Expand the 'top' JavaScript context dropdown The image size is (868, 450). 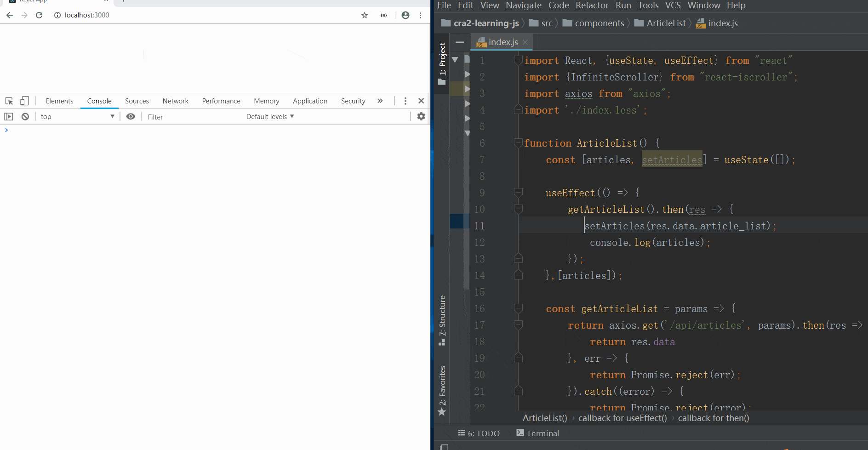[x=77, y=117]
